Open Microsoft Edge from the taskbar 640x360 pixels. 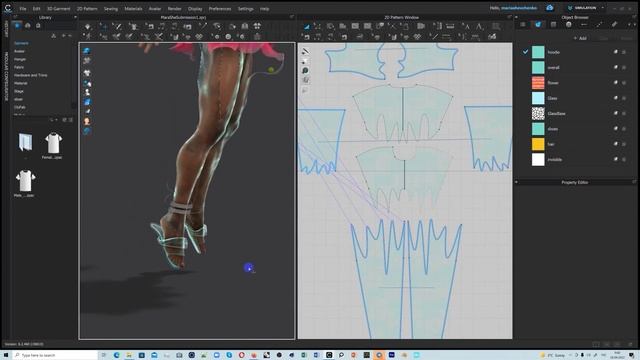coord(116,355)
